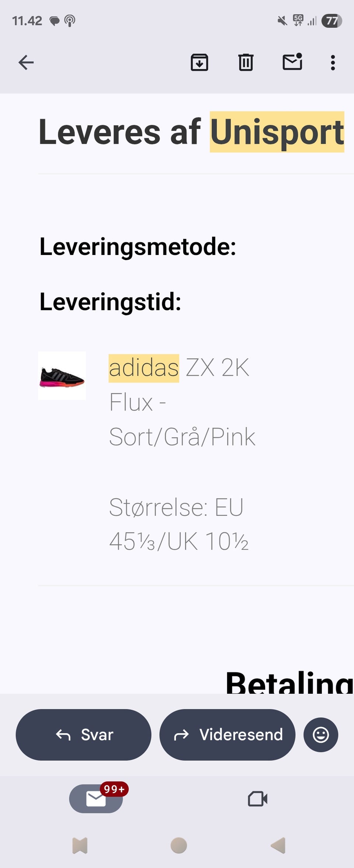Tap the Android recent apps button
This screenshot has width=354, height=868.
coord(80,845)
